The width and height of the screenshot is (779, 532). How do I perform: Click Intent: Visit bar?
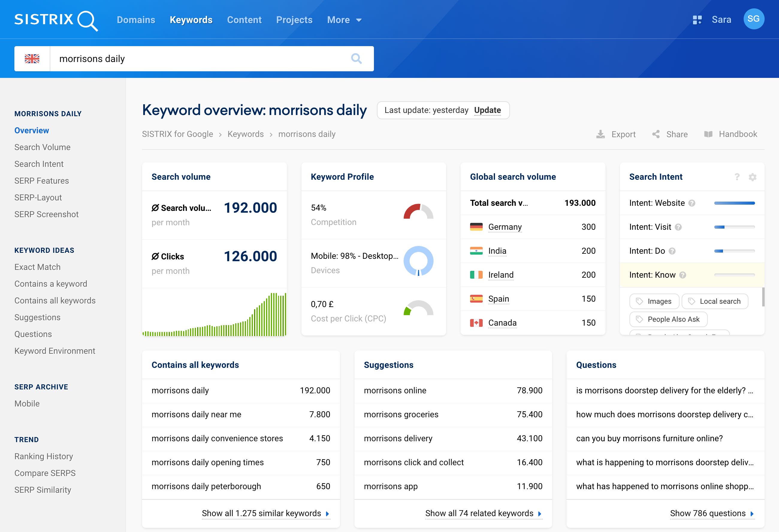pos(734,227)
